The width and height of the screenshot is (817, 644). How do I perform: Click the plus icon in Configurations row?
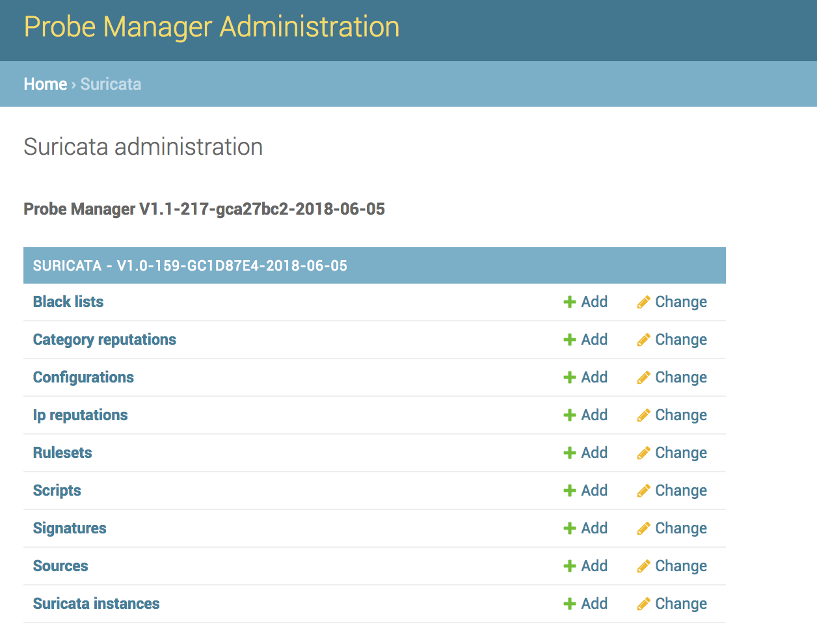570,377
